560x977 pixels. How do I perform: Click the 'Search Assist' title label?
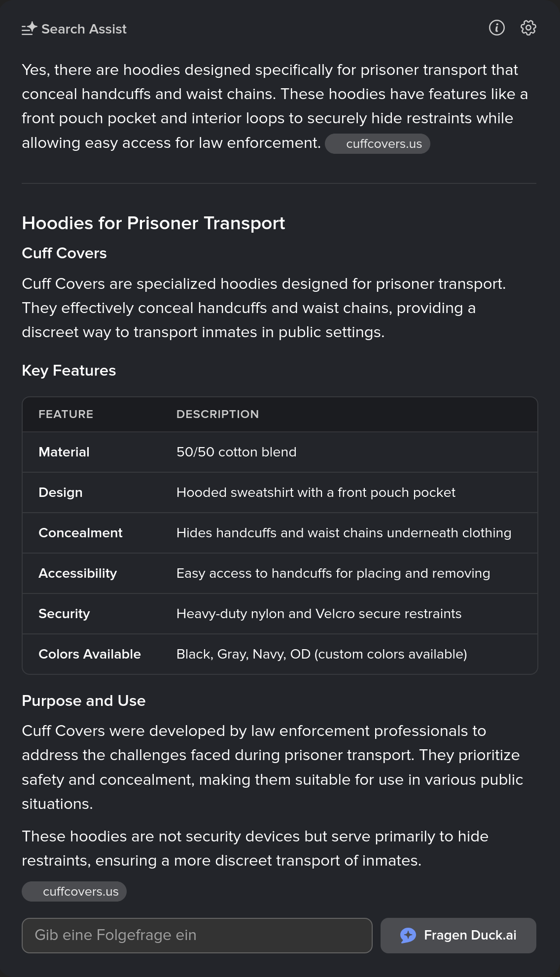[x=84, y=29]
